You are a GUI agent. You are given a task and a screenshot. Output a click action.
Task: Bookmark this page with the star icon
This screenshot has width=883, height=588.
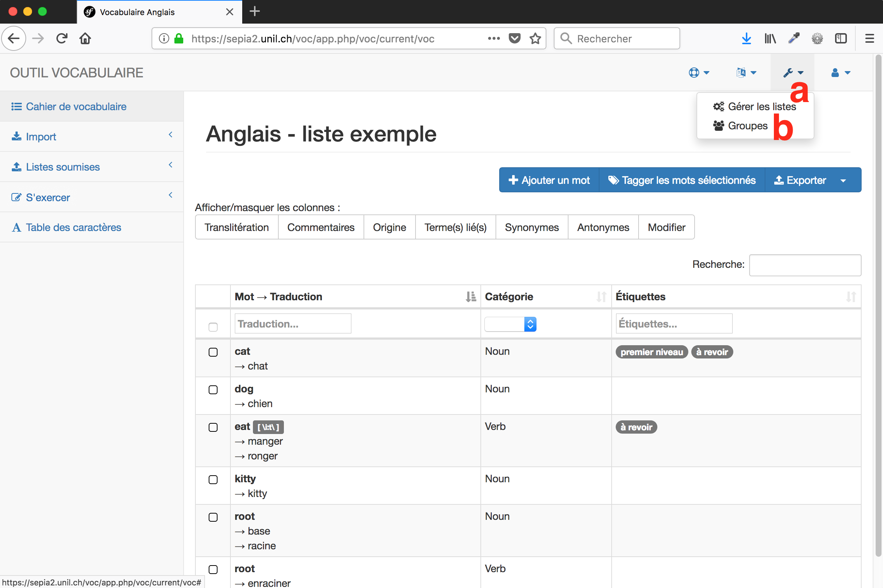coord(535,38)
